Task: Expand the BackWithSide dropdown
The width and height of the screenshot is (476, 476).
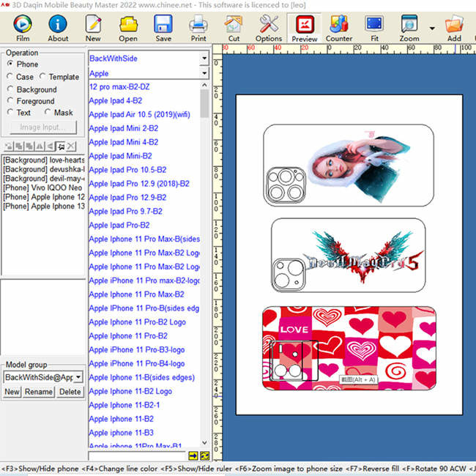Action: pos(204,58)
